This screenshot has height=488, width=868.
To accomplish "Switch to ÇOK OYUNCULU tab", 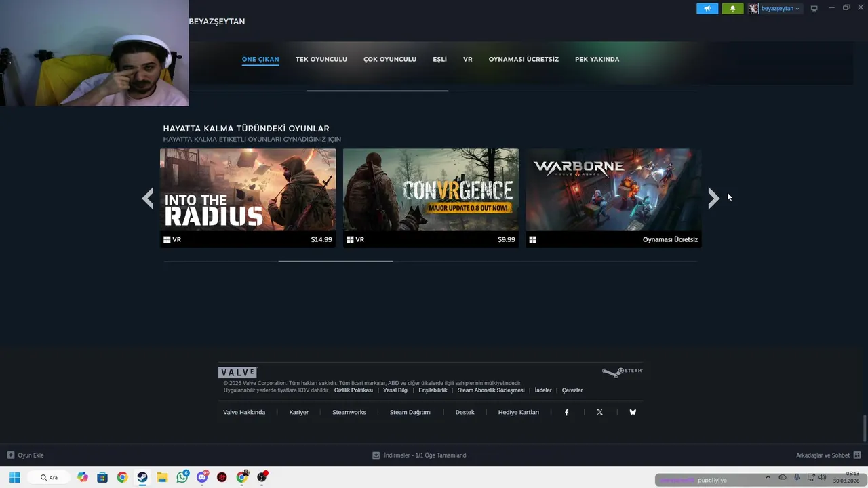I will pos(390,59).
